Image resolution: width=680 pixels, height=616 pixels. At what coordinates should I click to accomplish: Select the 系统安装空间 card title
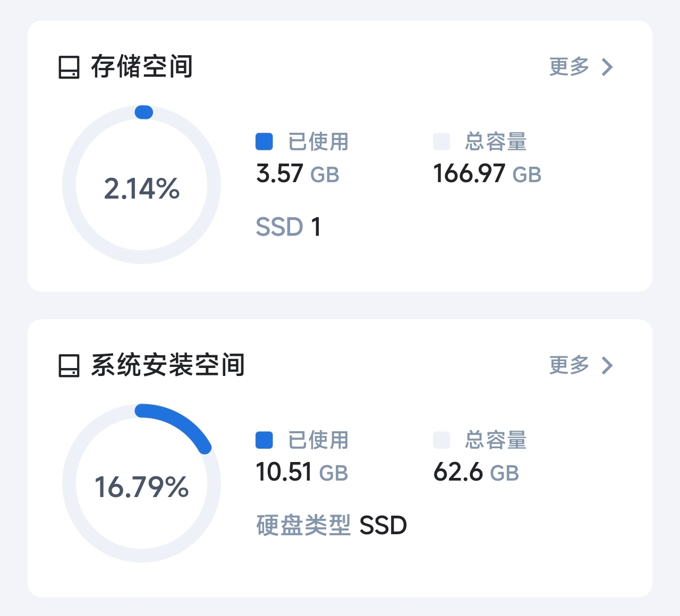pyautogui.click(x=168, y=365)
